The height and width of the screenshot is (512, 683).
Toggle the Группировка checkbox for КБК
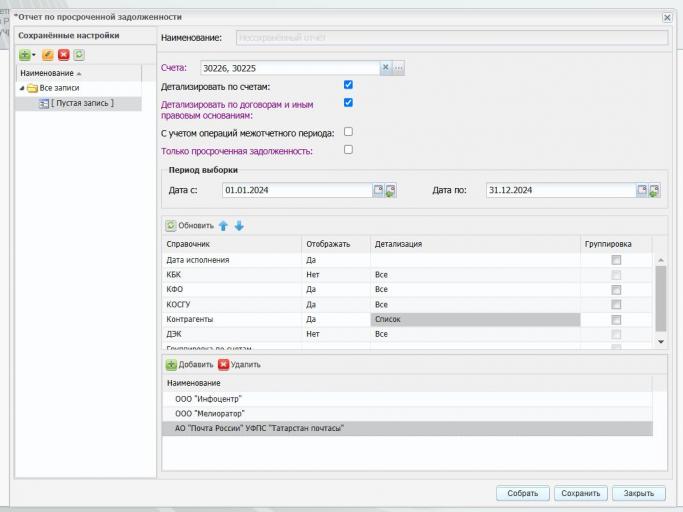[x=616, y=275]
